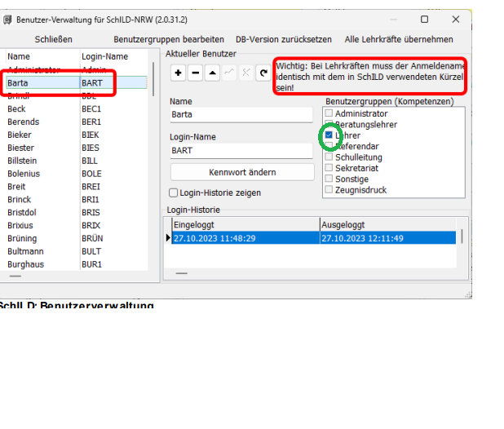Enable the Zeugnisdruck group checkbox
This screenshot has width=504, height=429.
click(329, 189)
